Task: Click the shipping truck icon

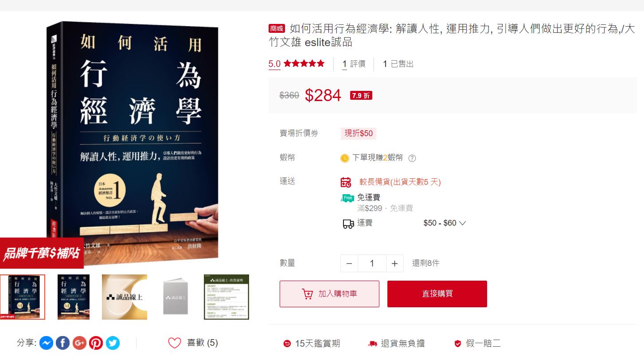Action: [x=348, y=223]
